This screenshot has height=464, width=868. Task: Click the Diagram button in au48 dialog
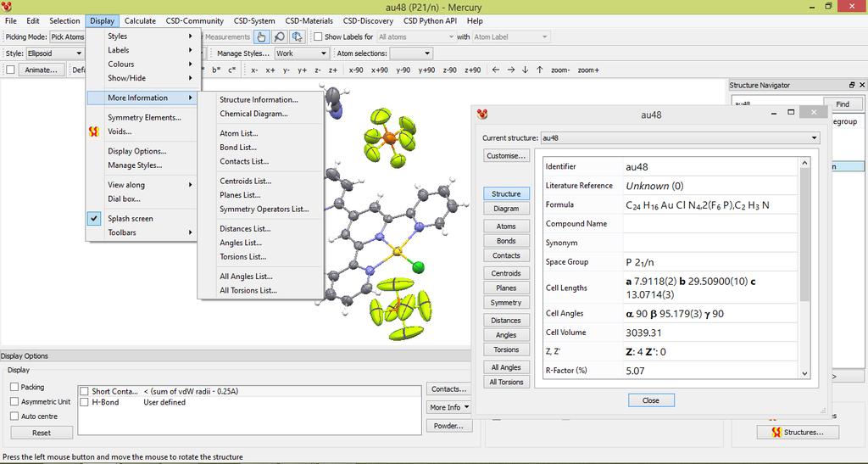506,209
